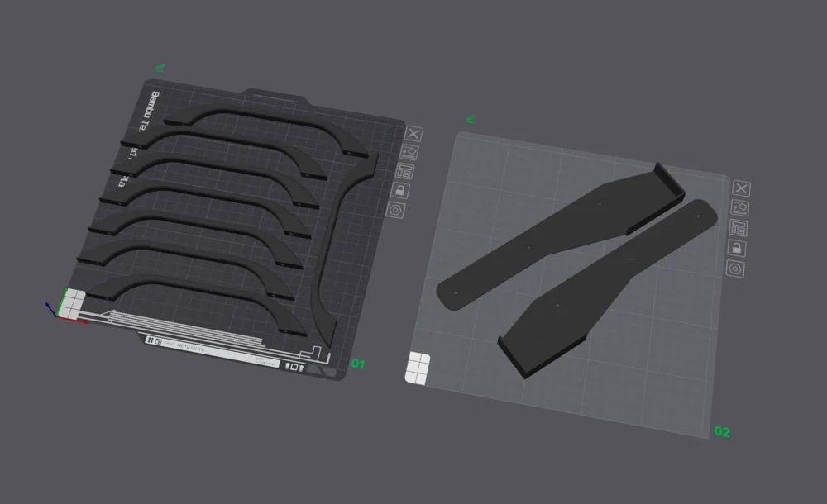
Task: Auto-orient objects on plate 01
Action: click(409, 153)
